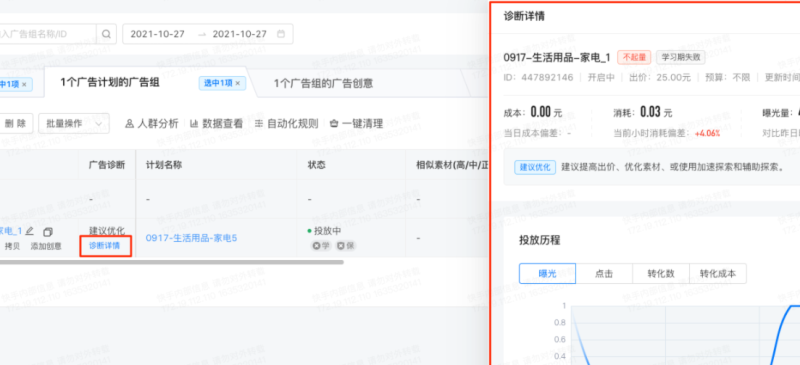The height and width of the screenshot is (365, 800).
Task: Open the calendar icon in date range
Action: pyautogui.click(x=281, y=34)
